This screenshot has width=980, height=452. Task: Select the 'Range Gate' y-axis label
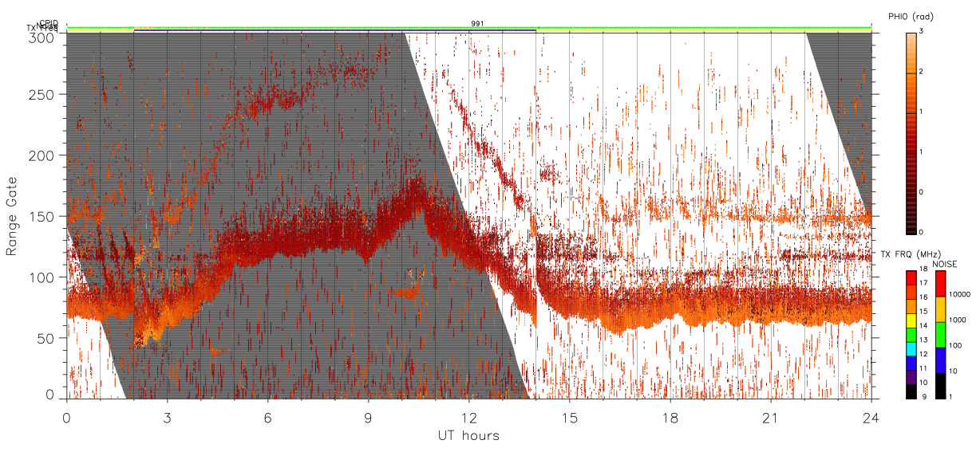pos(12,217)
